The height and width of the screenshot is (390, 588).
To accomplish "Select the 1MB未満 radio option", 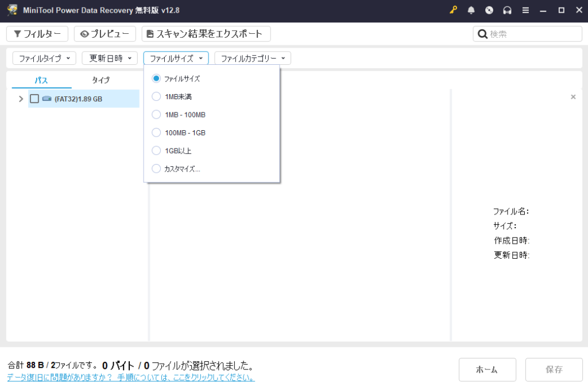I will point(156,97).
